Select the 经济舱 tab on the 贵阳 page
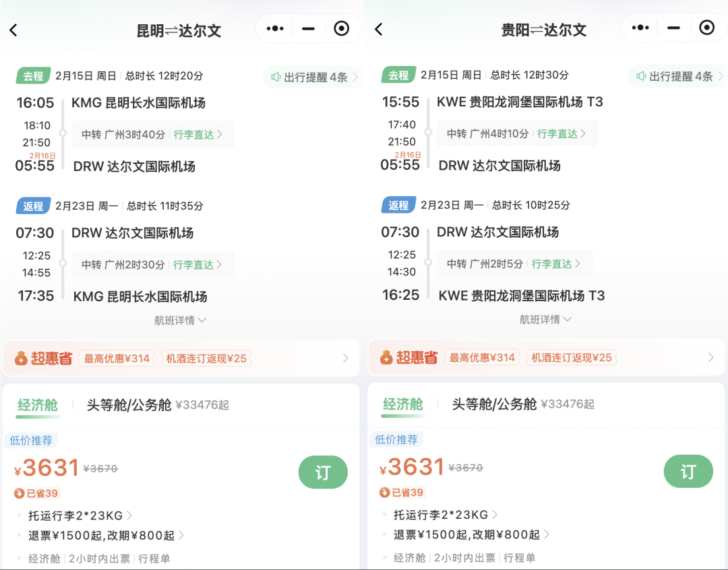The height and width of the screenshot is (570, 728). click(402, 404)
